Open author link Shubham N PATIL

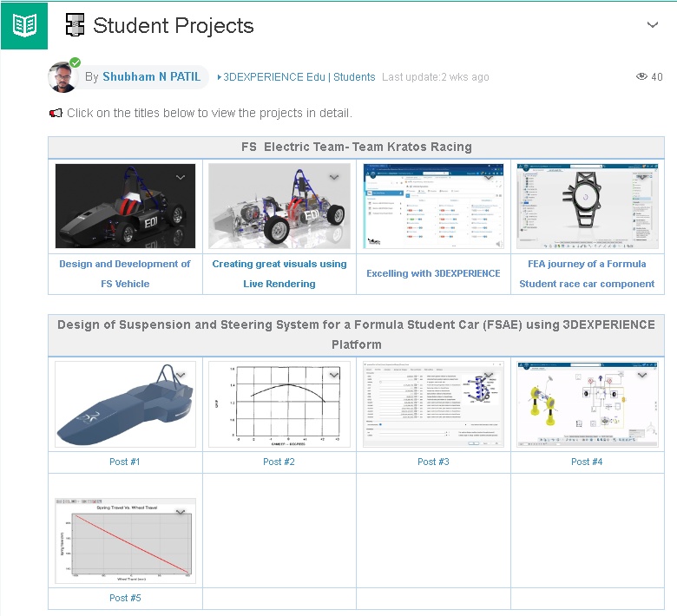tap(151, 76)
